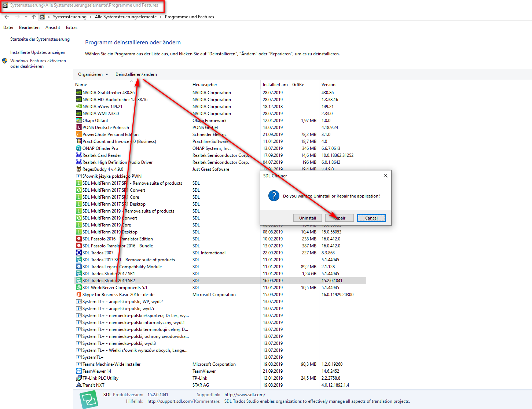Click the QNAP Qfinder Pro icon
The image size is (532, 409).
click(78, 148)
